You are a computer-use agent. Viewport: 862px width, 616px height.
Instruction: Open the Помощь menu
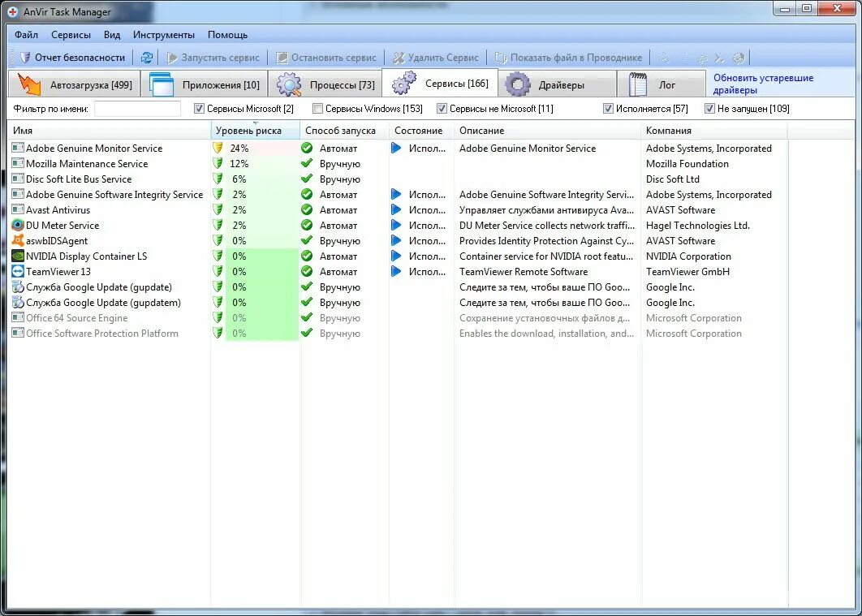227,35
